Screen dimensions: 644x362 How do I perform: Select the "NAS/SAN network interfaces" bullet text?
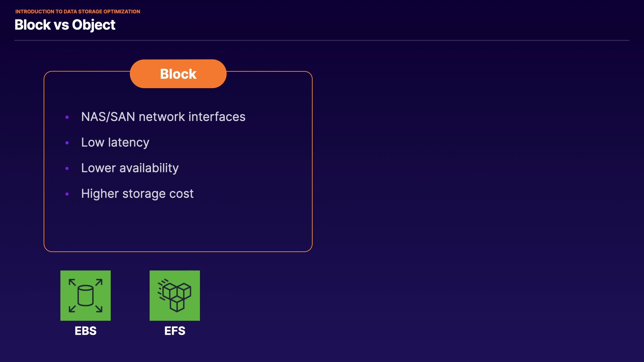[163, 117]
